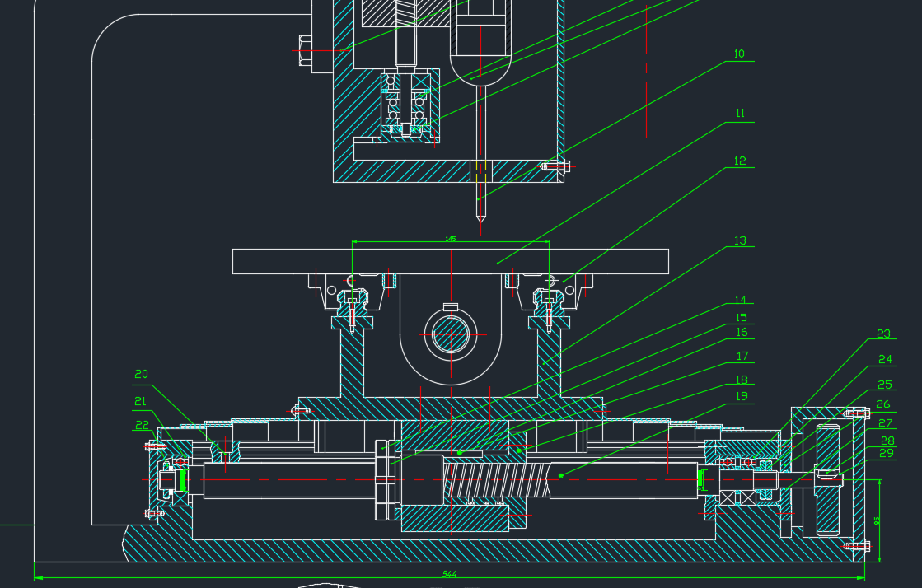Select part balloon number 24
This screenshot has height=588, width=922.
(884, 359)
